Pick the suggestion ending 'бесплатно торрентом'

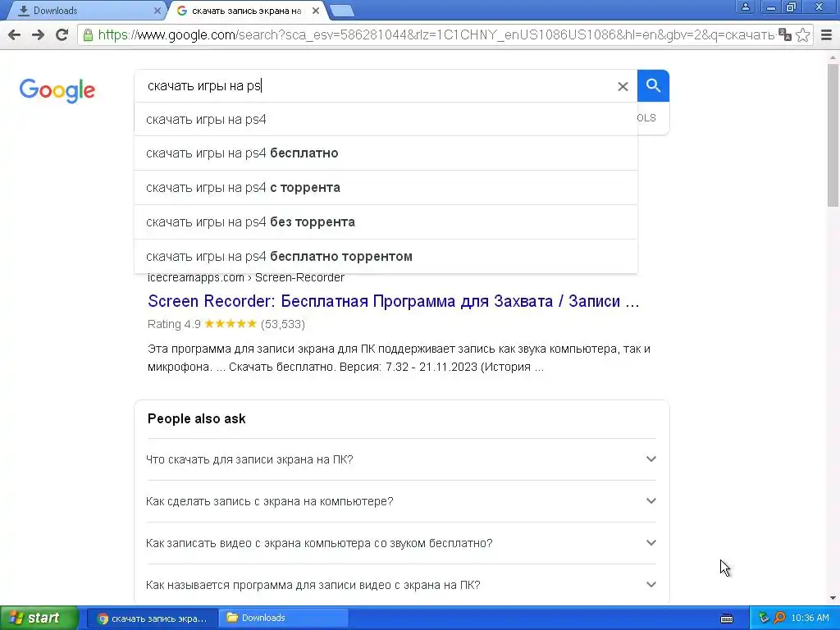pyautogui.click(x=386, y=256)
